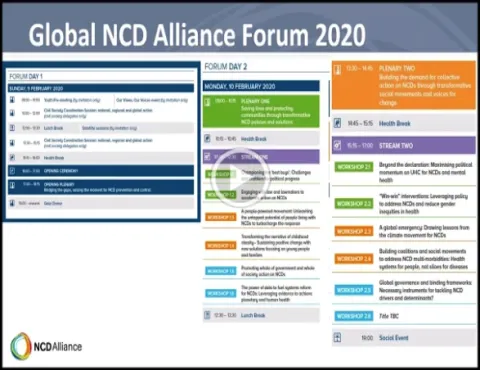
Task: Click the Monday, 10 February 2020 banner
Action: pyautogui.click(x=261, y=86)
